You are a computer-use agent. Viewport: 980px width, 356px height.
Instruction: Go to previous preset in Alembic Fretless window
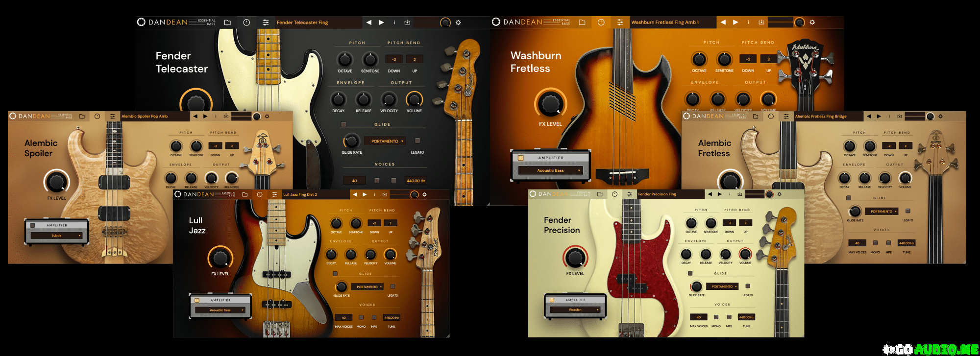pos(869,116)
